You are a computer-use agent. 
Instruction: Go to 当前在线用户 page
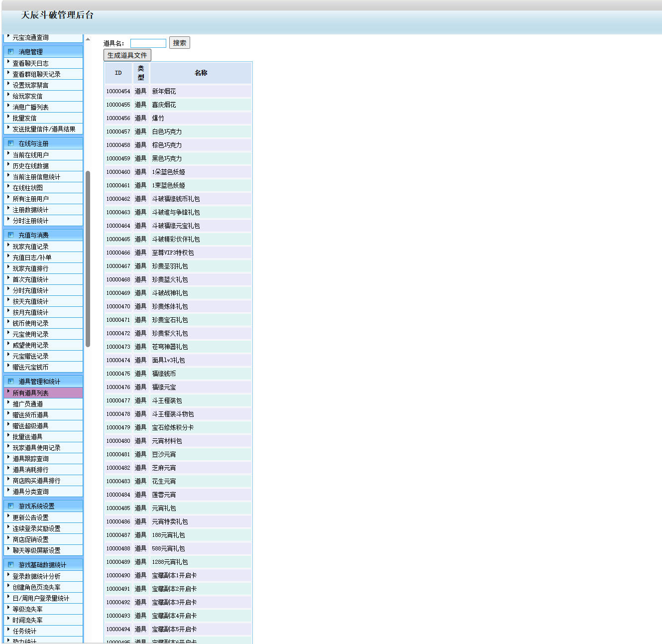(30, 155)
